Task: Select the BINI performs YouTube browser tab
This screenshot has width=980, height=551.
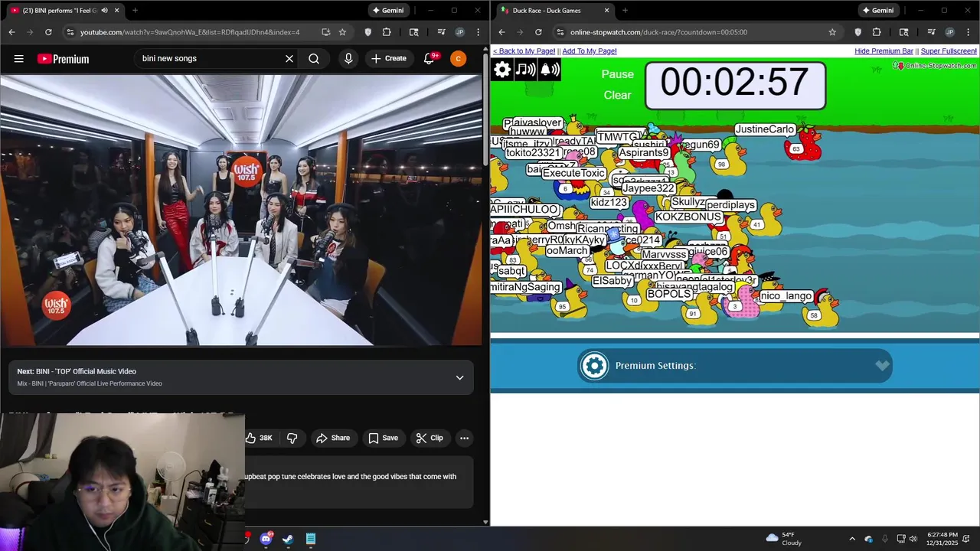Action: click(x=65, y=11)
